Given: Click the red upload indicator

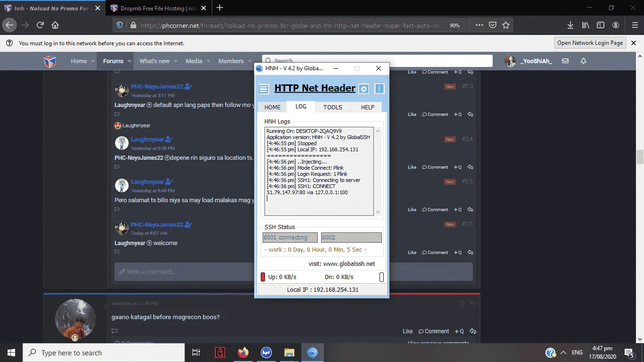Looking at the screenshot, I should [x=263, y=277].
